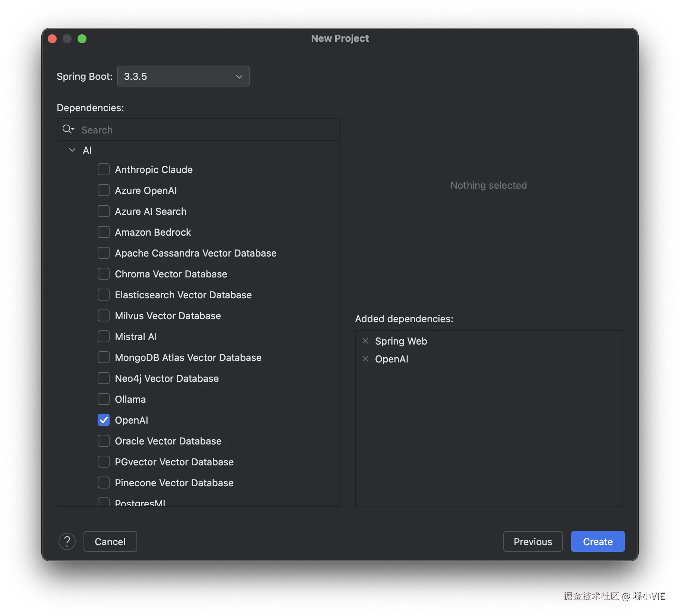Check the Mistral AI checkbox
680x616 pixels.
coord(104,337)
